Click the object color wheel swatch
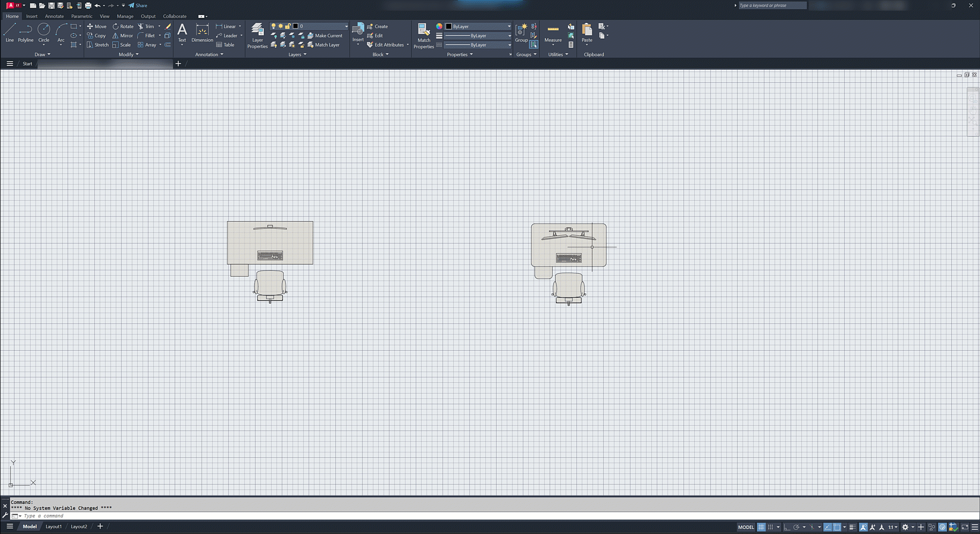 click(439, 26)
